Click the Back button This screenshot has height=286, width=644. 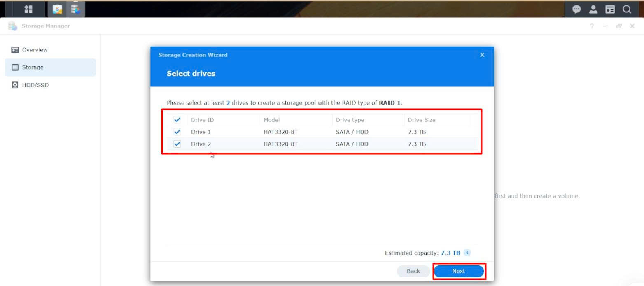(x=413, y=271)
